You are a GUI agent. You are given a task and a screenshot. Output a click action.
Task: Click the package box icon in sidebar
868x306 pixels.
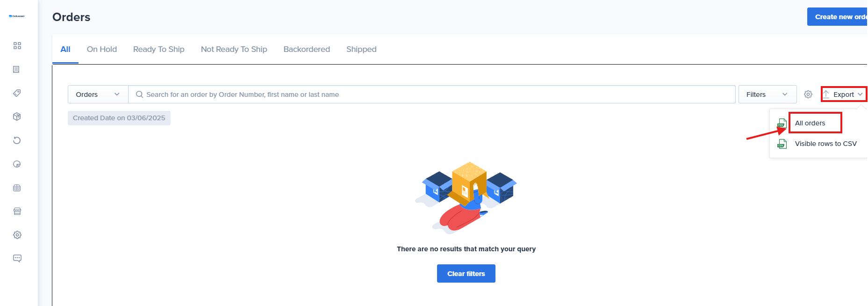[x=17, y=117]
